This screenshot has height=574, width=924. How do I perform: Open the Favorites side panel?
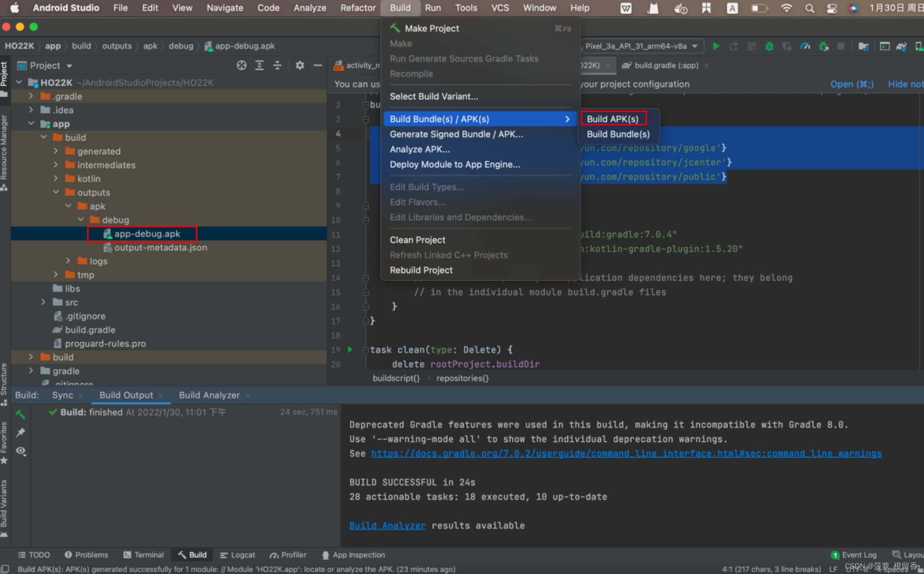click(x=4, y=443)
